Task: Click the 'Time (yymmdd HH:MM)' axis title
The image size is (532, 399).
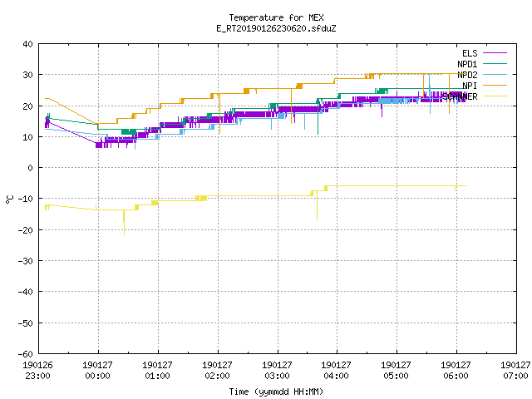Action: pyautogui.click(x=276, y=392)
